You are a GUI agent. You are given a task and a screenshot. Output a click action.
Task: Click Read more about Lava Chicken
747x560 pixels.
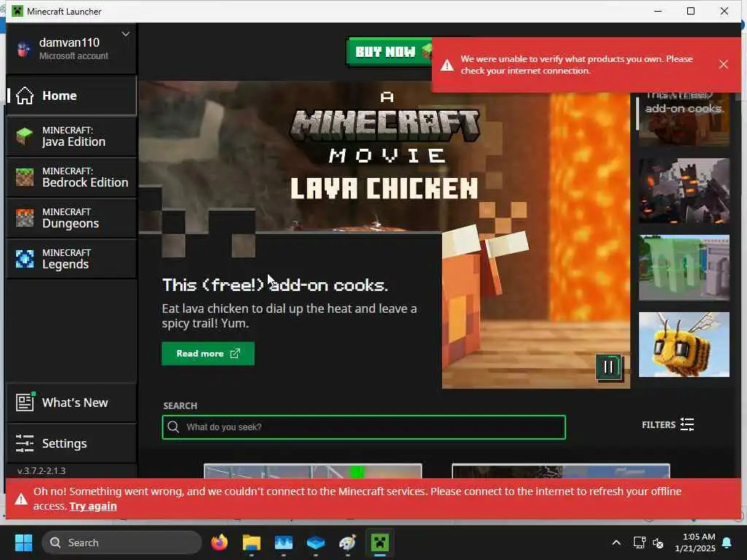(208, 354)
